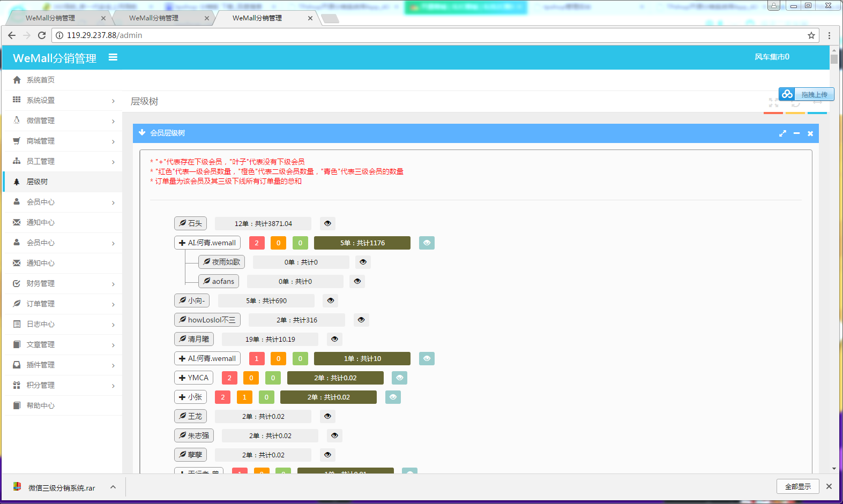This screenshot has height=504, width=843.
Task: Click the leaf icon of 石头
Action: [x=183, y=223]
